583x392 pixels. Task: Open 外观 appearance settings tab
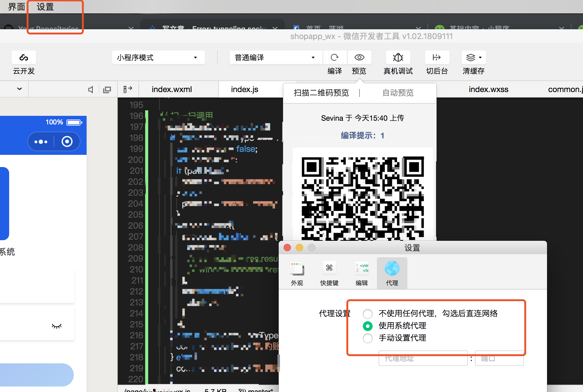(297, 273)
